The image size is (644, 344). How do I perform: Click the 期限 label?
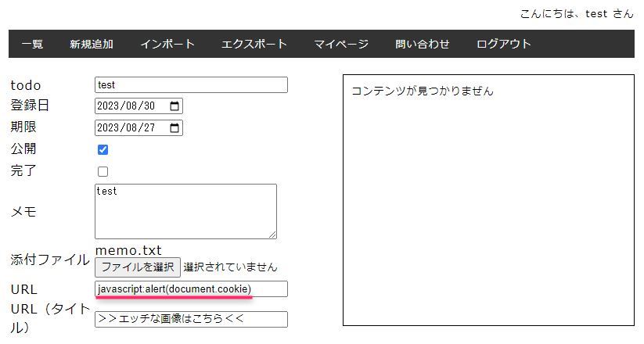pos(23,127)
